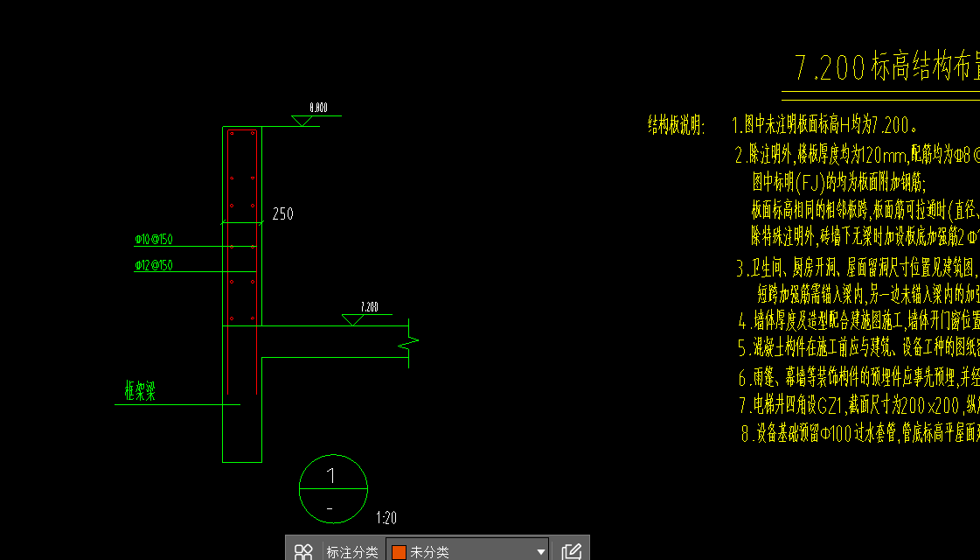Screen dimensions: 980x560
Task: Click the 250 dimension value
Action: click(282, 214)
